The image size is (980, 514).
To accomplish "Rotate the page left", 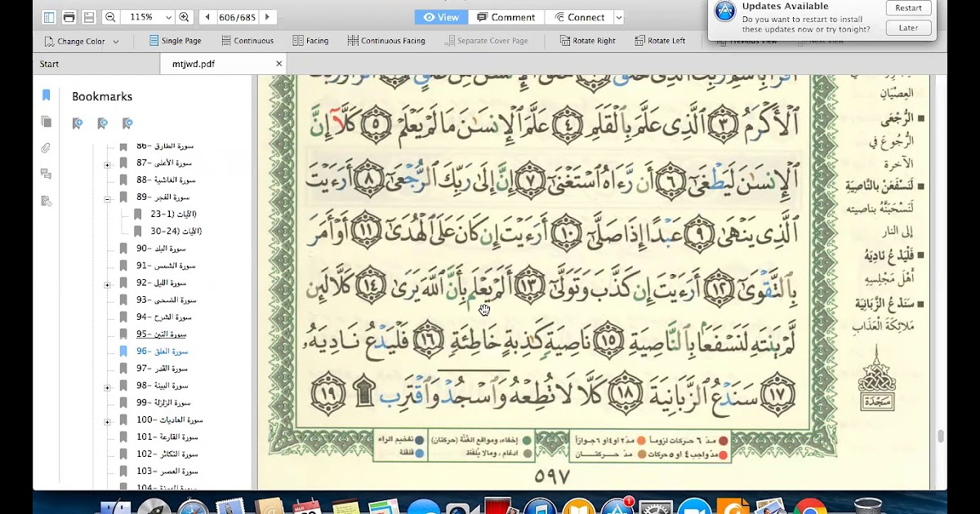I will tap(659, 41).
